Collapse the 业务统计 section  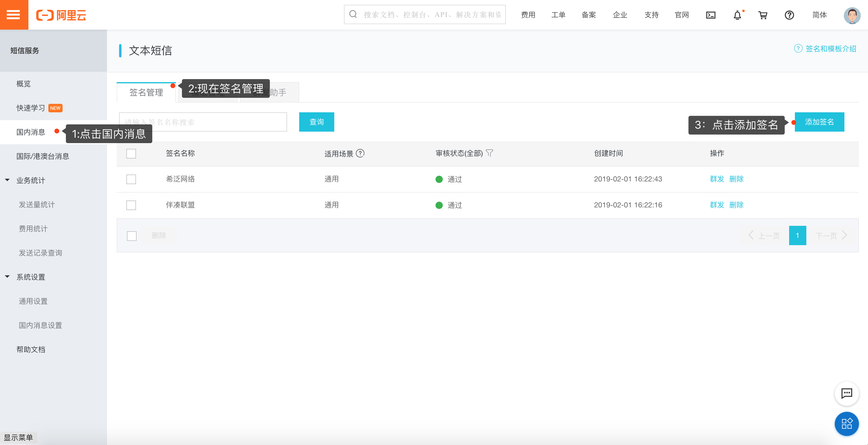(x=8, y=180)
